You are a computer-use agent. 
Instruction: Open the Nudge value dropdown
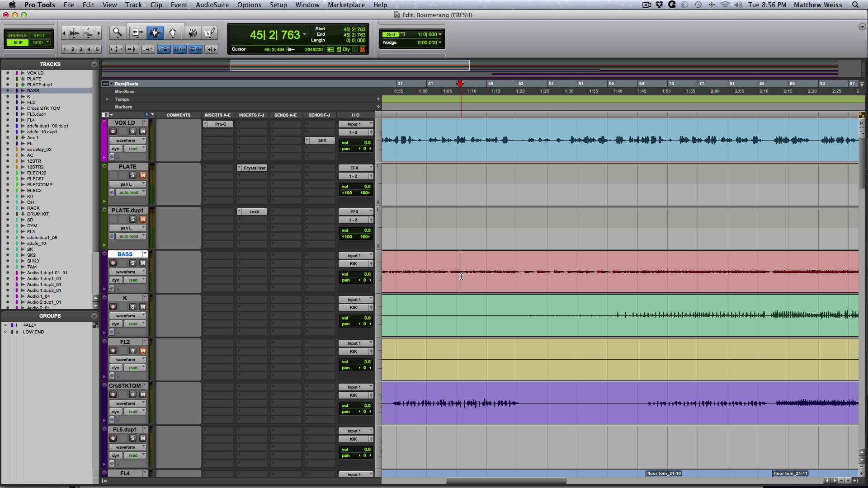click(440, 42)
